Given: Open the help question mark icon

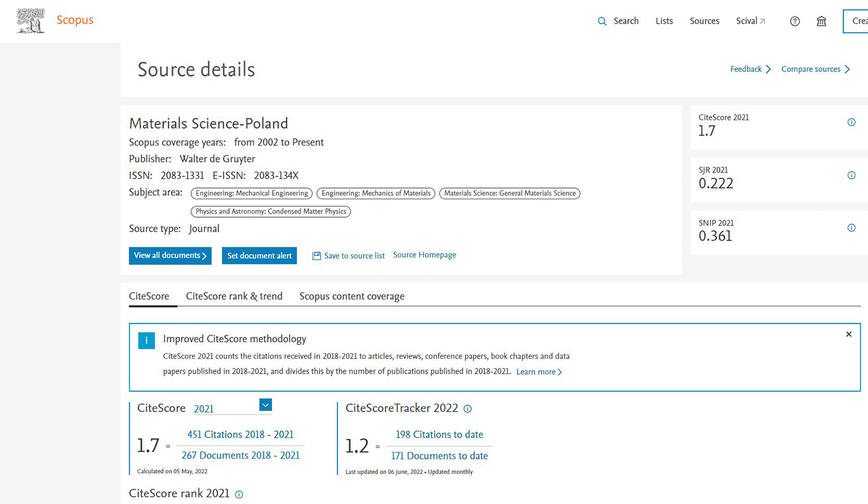Looking at the screenshot, I should click(x=794, y=21).
